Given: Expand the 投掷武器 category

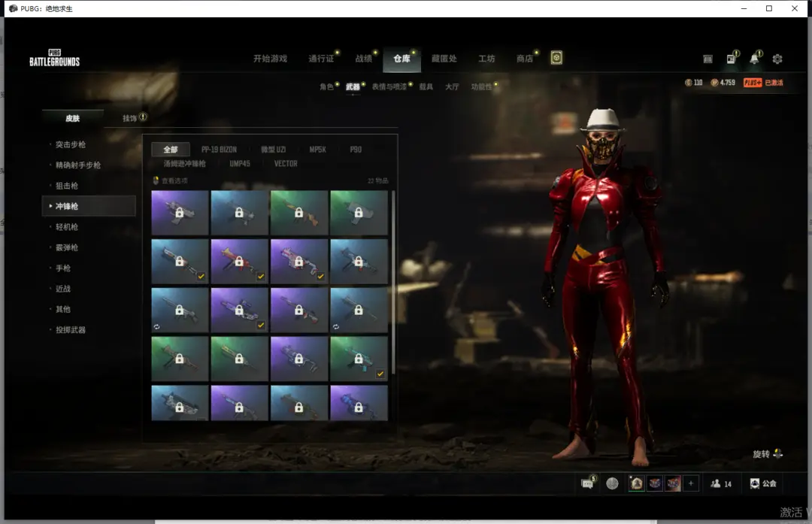Looking at the screenshot, I should tap(71, 330).
